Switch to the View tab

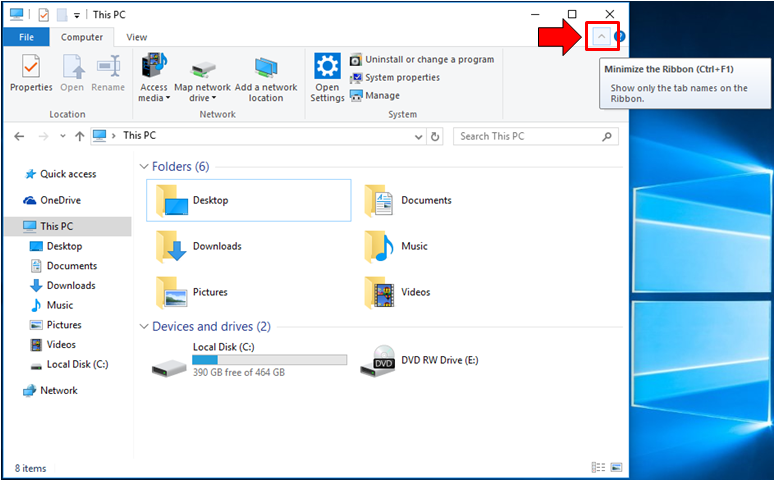pos(137,37)
